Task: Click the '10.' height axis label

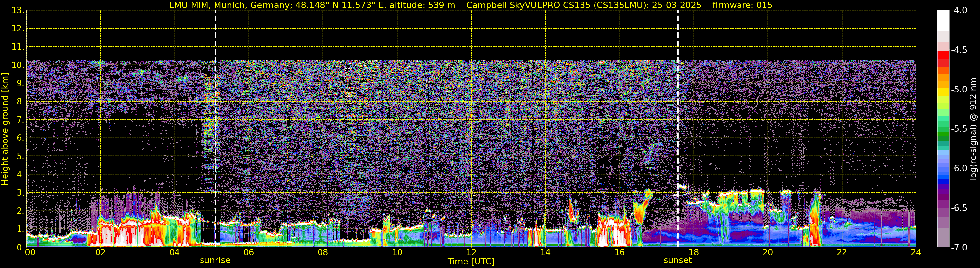Action: pos(18,65)
